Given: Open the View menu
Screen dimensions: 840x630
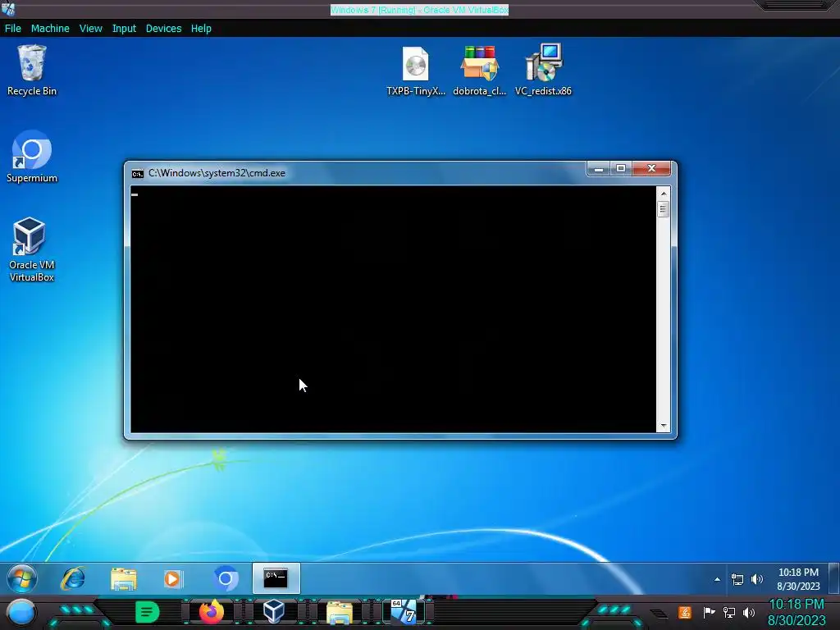Looking at the screenshot, I should [90, 29].
